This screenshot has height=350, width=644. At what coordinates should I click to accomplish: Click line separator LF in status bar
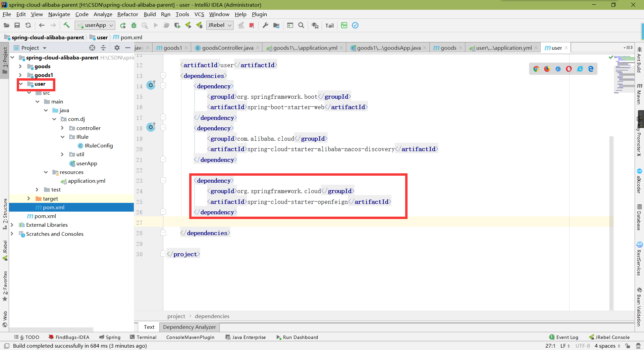(x=565, y=346)
